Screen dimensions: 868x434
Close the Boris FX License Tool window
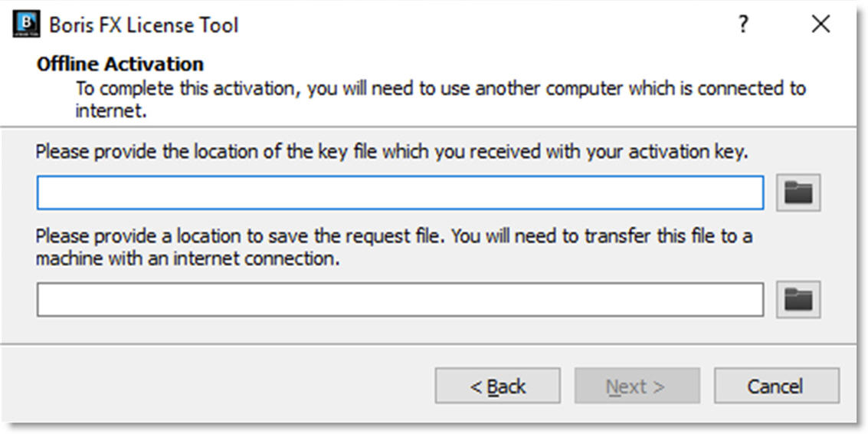(821, 25)
